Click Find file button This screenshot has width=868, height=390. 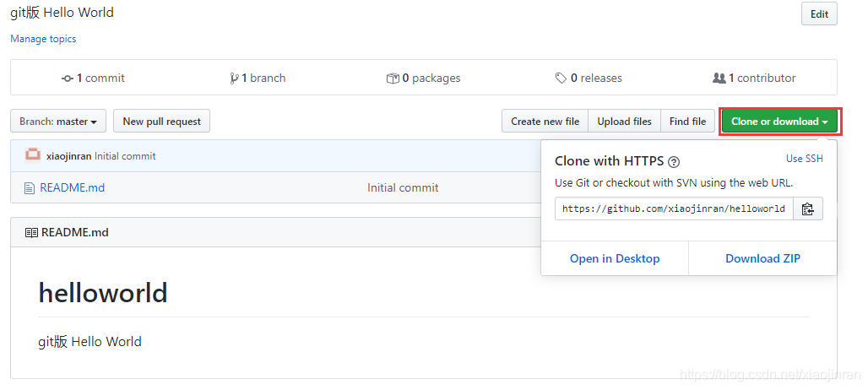click(x=687, y=122)
